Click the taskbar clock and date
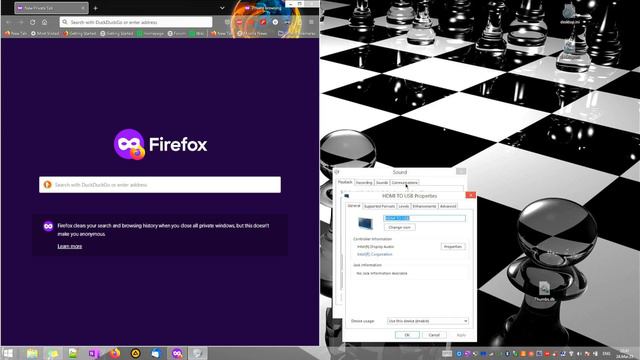 pos(624,353)
